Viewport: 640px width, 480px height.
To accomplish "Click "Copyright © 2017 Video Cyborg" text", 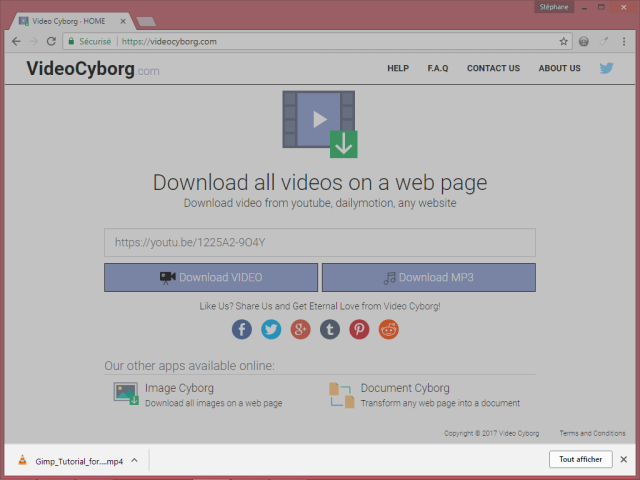I will coord(491,433).
